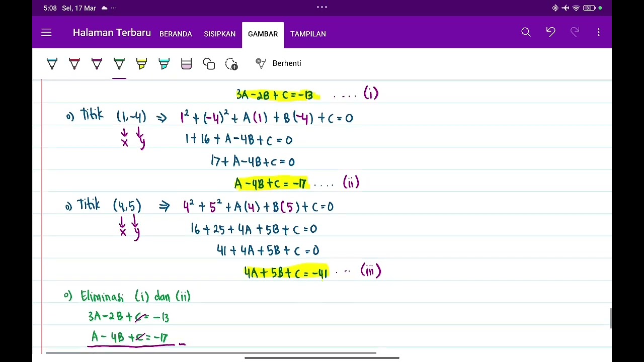
Task: Select the GAMBAR tab
Action: pos(263,34)
